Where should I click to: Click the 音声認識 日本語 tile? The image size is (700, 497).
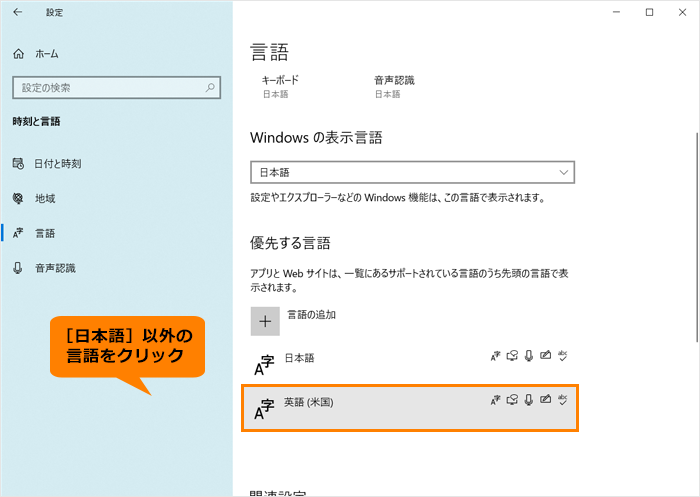pyautogui.click(x=394, y=87)
